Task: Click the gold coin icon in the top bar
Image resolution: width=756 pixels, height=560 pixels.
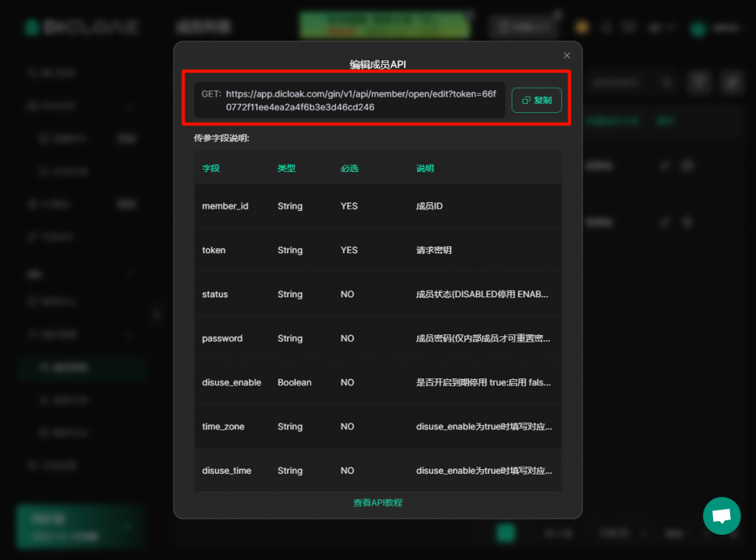Action: (x=583, y=27)
